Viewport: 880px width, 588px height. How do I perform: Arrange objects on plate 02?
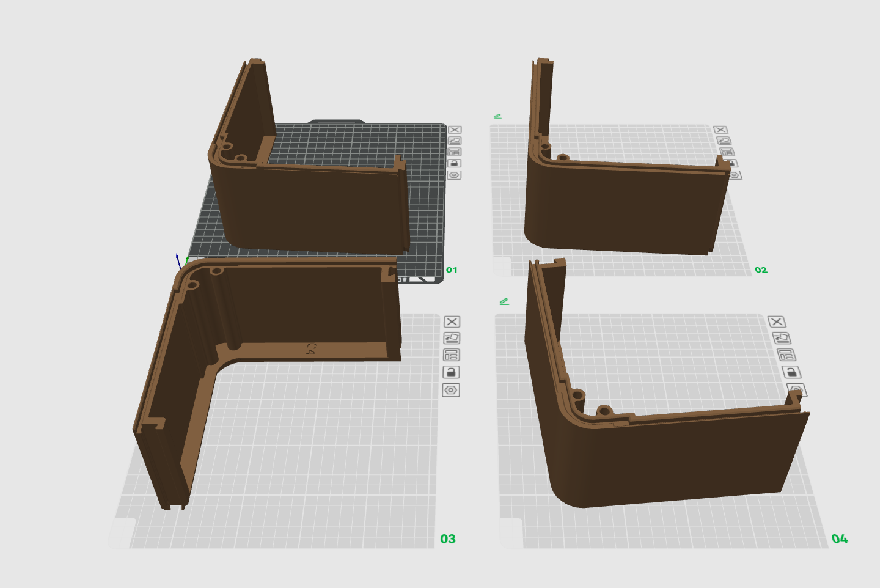tap(727, 152)
